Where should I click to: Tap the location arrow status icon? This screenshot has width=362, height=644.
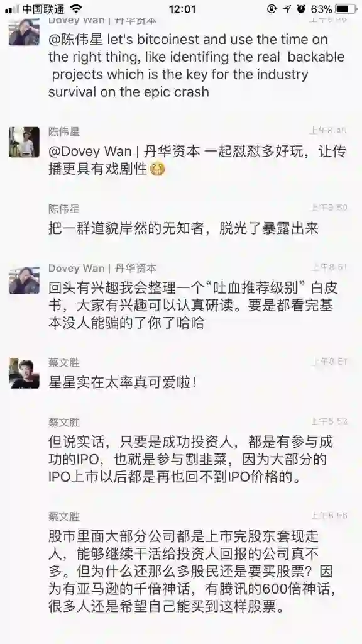[x=287, y=9]
